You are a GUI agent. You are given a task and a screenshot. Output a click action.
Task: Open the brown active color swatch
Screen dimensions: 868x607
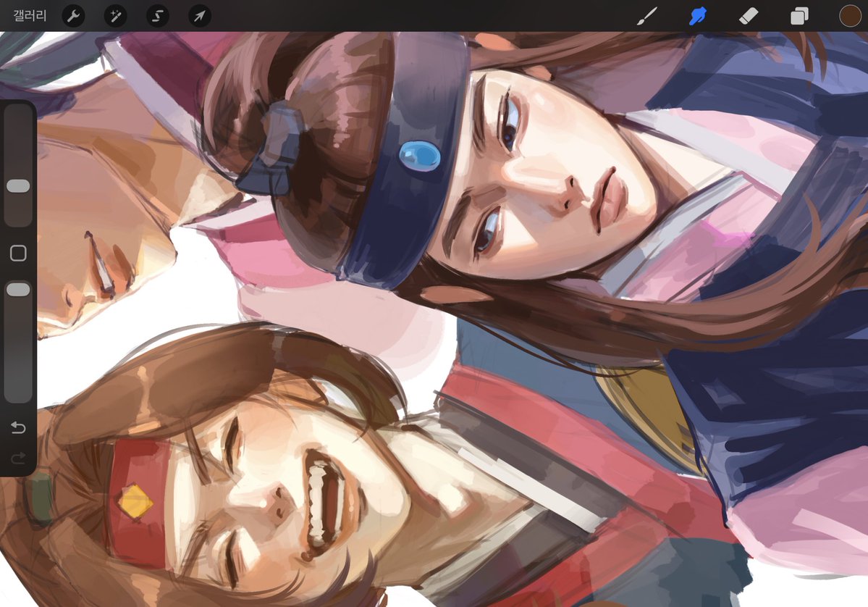(851, 16)
